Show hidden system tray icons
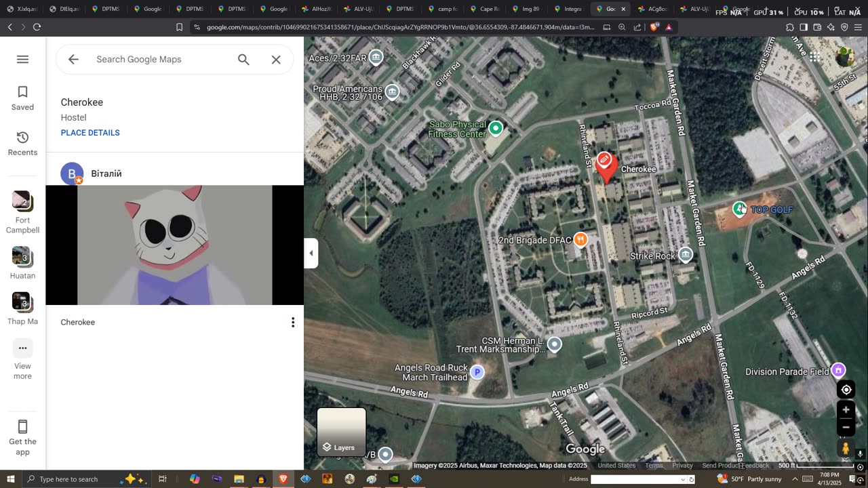The width and height of the screenshot is (868, 488). (x=795, y=479)
